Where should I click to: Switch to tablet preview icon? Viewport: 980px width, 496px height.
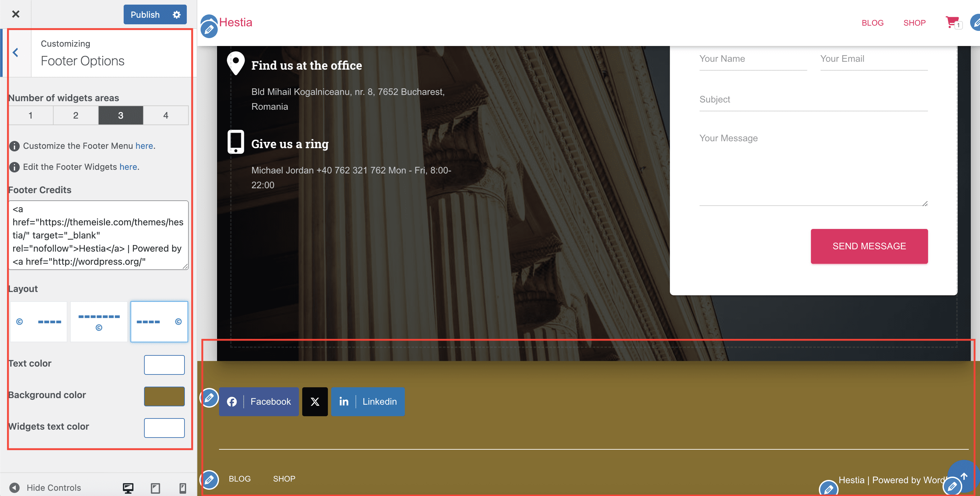155,488
